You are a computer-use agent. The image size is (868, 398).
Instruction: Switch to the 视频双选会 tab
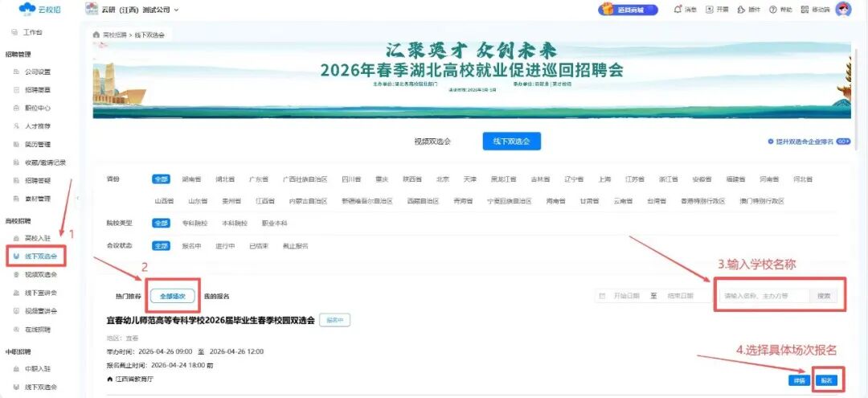tap(432, 142)
